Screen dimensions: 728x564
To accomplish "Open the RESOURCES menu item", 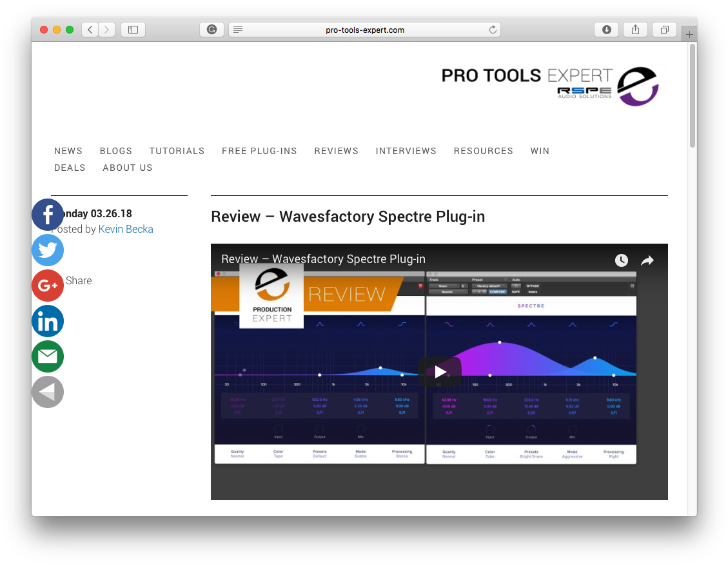I will (484, 151).
